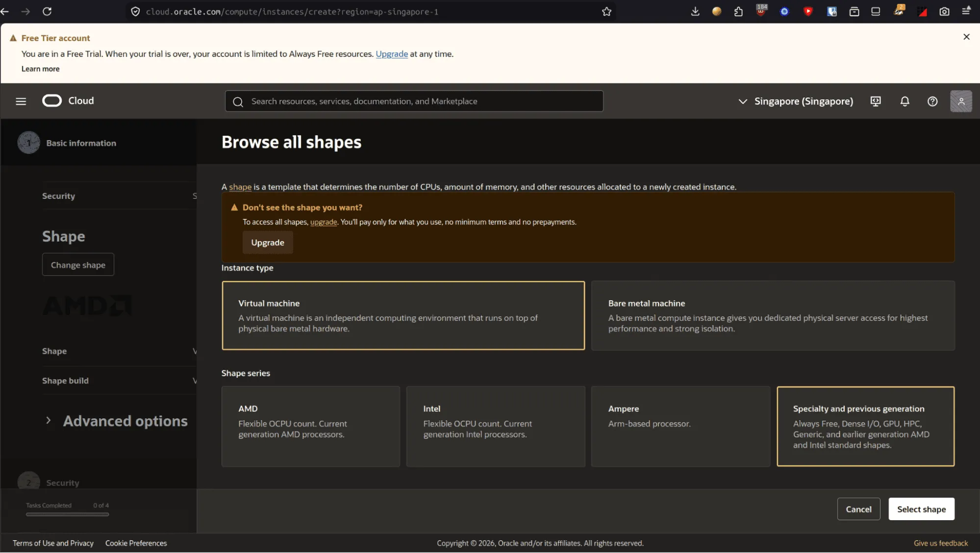Click the camera screenshot toolbar icon

point(944,11)
